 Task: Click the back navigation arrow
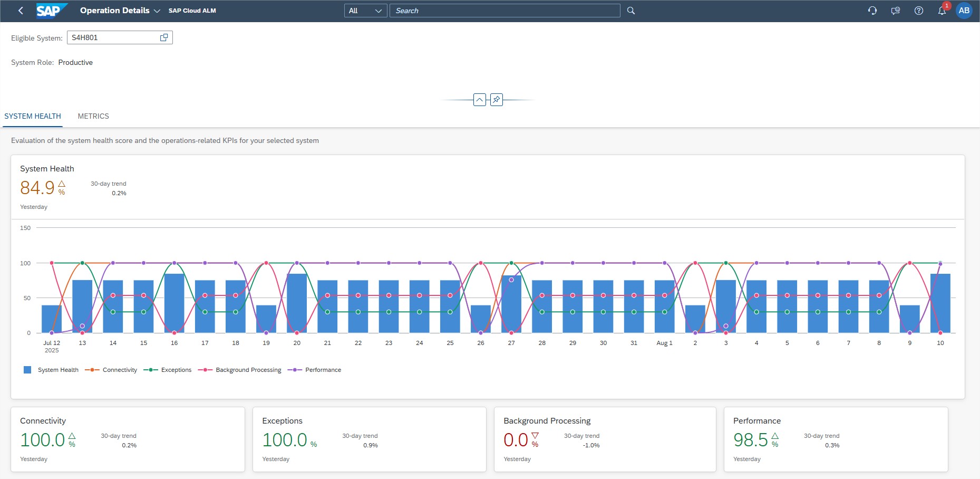(21, 11)
